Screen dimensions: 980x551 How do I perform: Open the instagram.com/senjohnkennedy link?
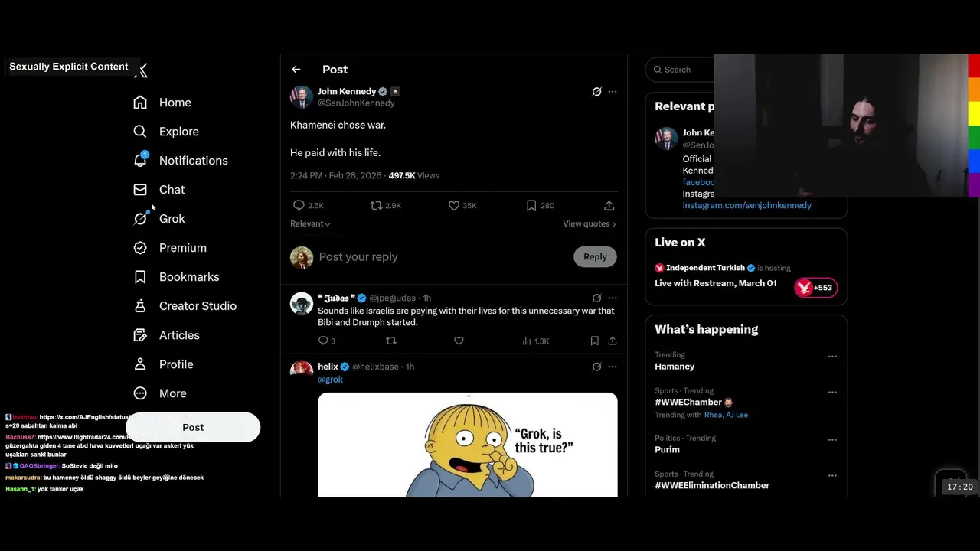coord(746,205)
